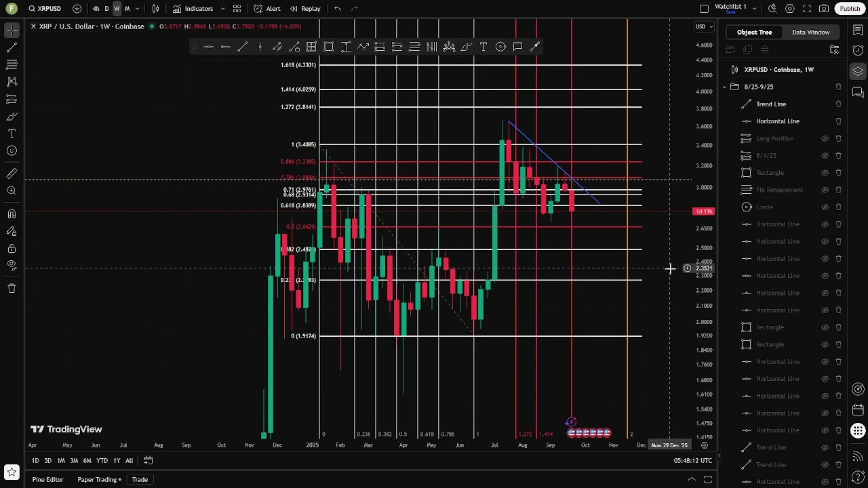Open the Go to date calendar icon
This screenshot has width=868, height=488.
pos(148,461)
